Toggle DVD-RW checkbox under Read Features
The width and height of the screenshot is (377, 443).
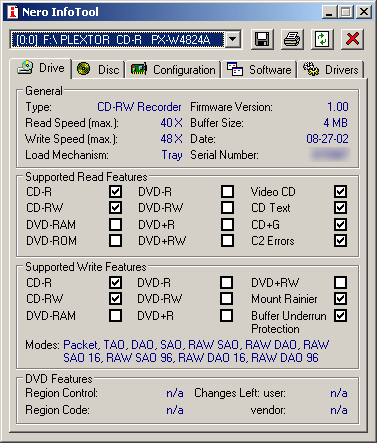(x=227, y=208)
